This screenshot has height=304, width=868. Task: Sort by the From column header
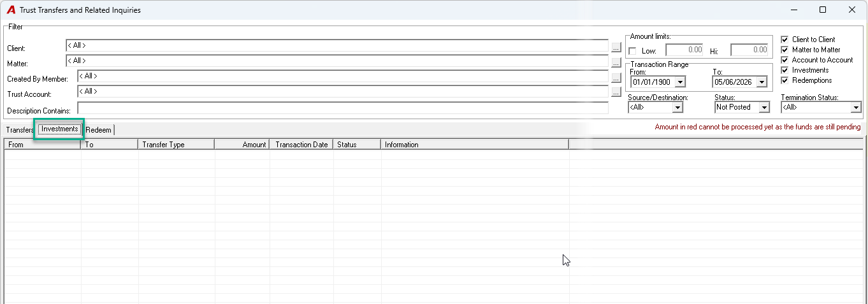[x=42, y=145]
